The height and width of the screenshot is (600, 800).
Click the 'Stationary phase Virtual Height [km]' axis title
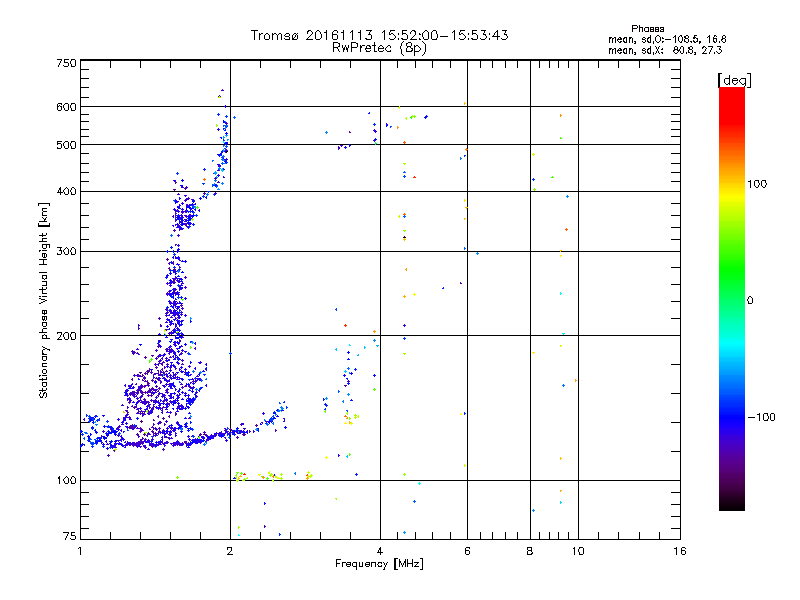[44, 300]
